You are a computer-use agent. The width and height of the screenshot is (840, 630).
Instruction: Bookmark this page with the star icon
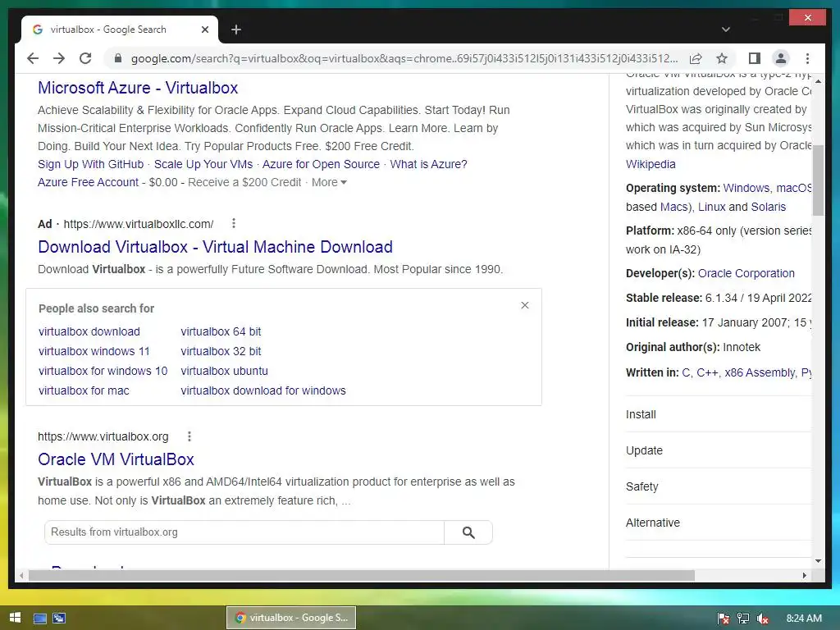(722, 58)
